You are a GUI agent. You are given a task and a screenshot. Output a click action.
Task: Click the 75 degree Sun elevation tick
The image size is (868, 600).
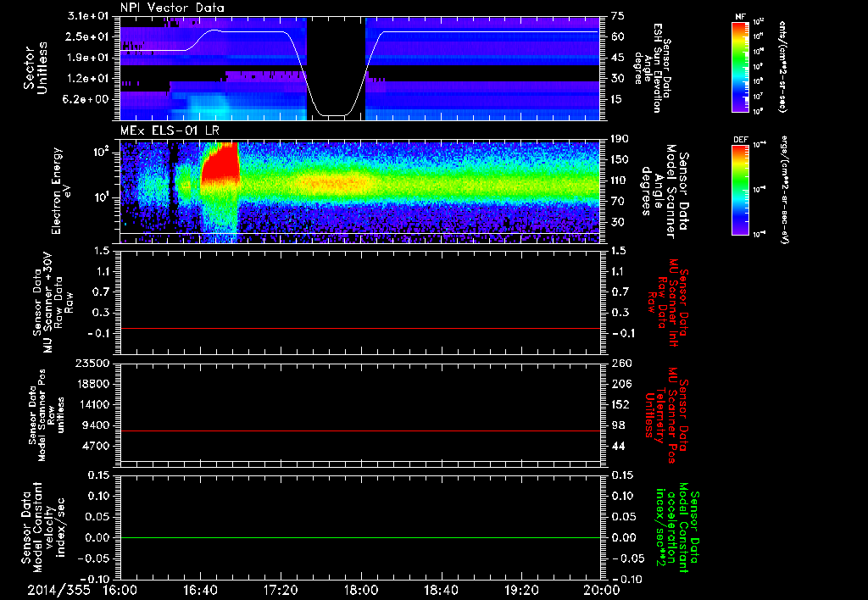coord(618,16)
